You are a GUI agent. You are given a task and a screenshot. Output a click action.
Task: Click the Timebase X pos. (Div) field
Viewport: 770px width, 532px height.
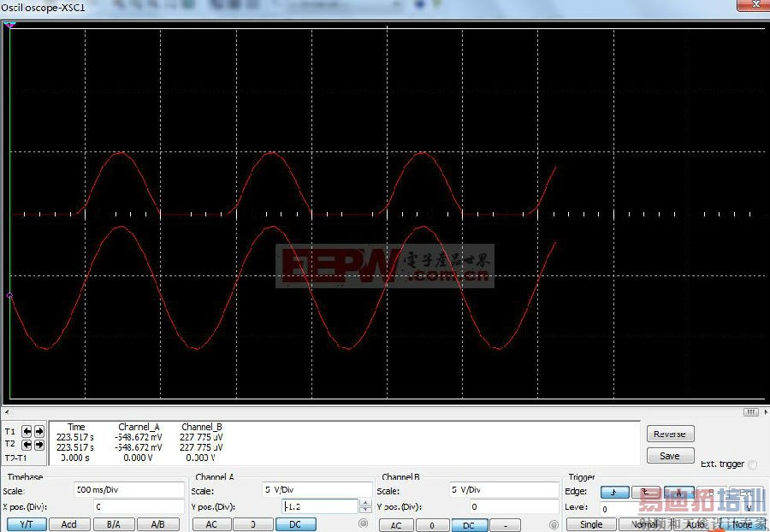point(139,506)
